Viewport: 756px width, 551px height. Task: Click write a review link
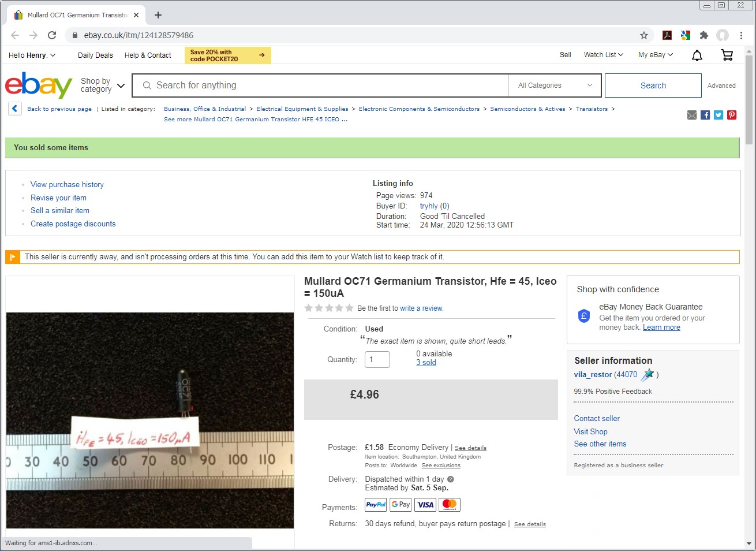(x=421, y=308)
